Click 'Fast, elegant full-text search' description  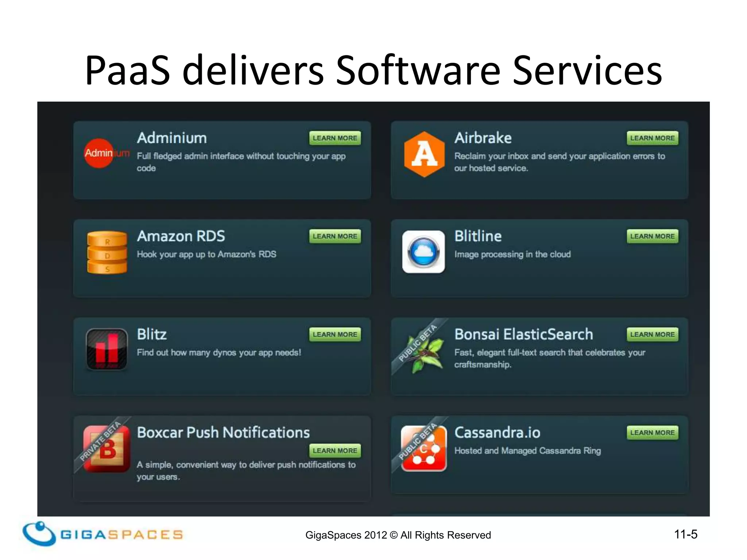click(550, 358)
